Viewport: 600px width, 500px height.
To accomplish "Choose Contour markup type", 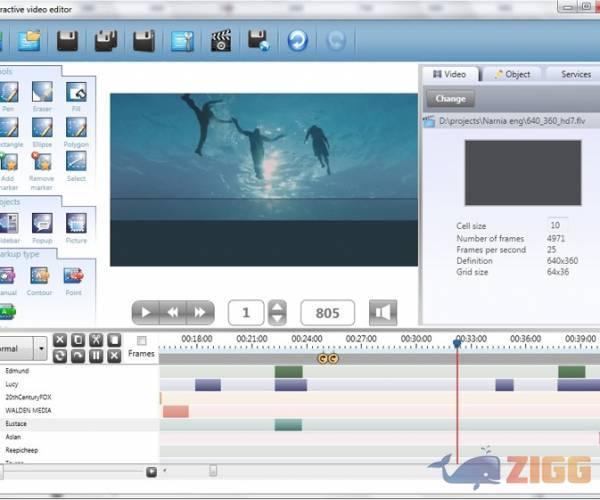I will pyautogui.click(x=40, y=279).
